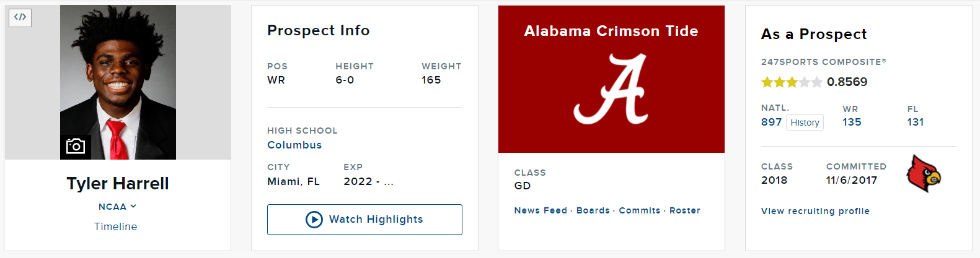Click the Watch Highlights button
Image resolution: width=980 pixels, height=258 pixels.
click(x=364, y=220)
